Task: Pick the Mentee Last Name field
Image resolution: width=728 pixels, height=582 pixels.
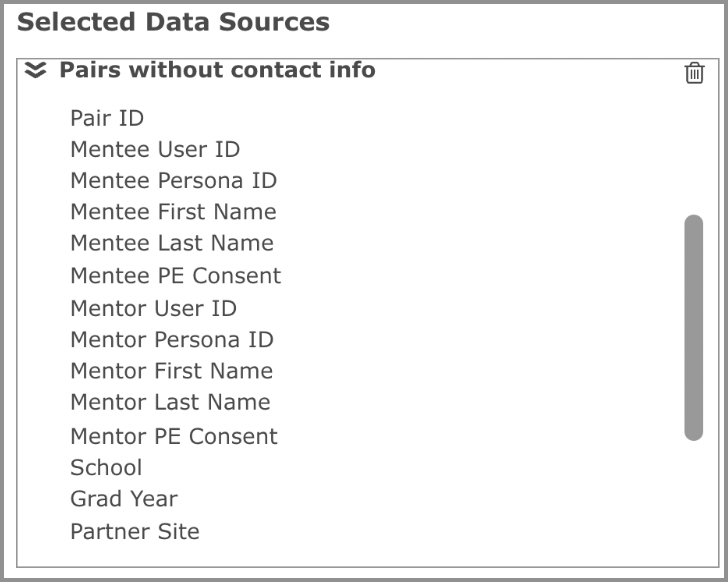Action: 171,242
